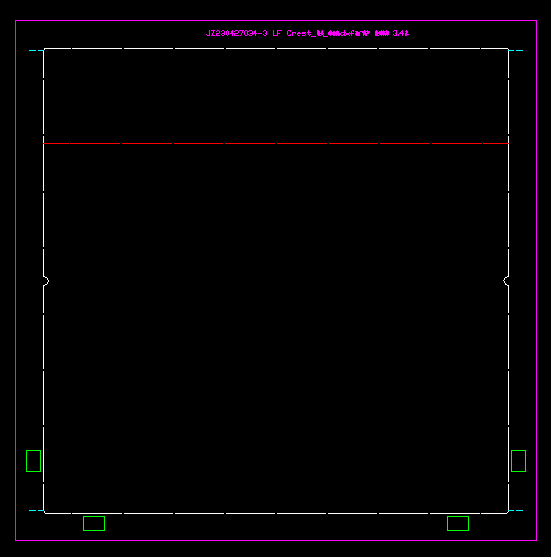Select the green rectangle on right edge
This screenshot has height=557, width=551.
tap(518, 461)
